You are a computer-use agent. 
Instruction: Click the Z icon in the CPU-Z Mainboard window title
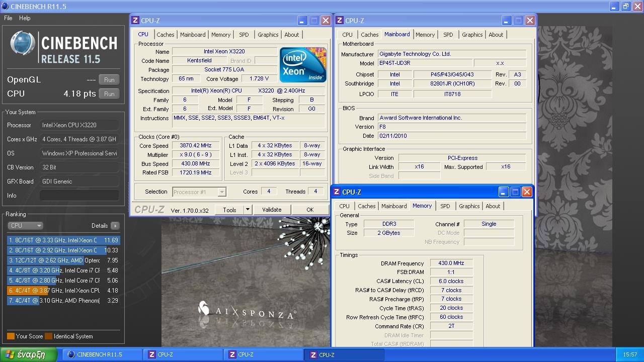point(340,21)
